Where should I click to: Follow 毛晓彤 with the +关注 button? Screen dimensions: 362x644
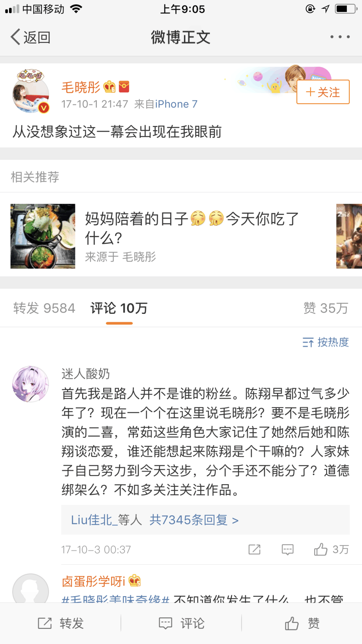point(323,92)
